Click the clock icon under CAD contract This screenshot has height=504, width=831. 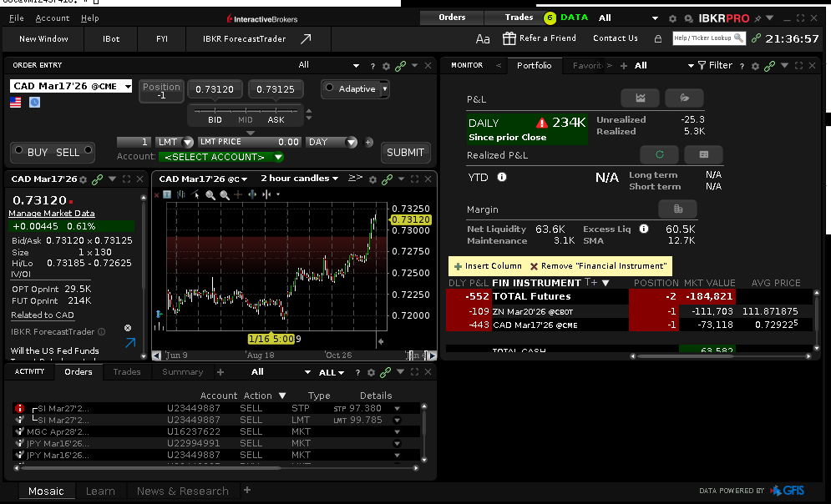34,102
